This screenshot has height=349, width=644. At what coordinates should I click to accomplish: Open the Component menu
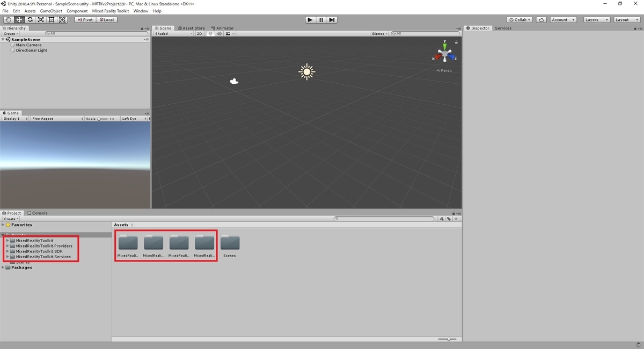[77, 11]
